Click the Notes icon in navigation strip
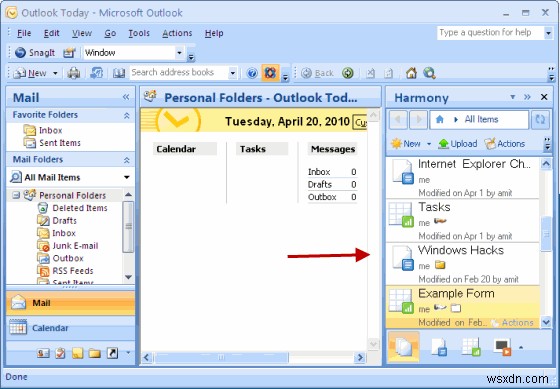Screen dimensions: 560x389 point(78,353)
